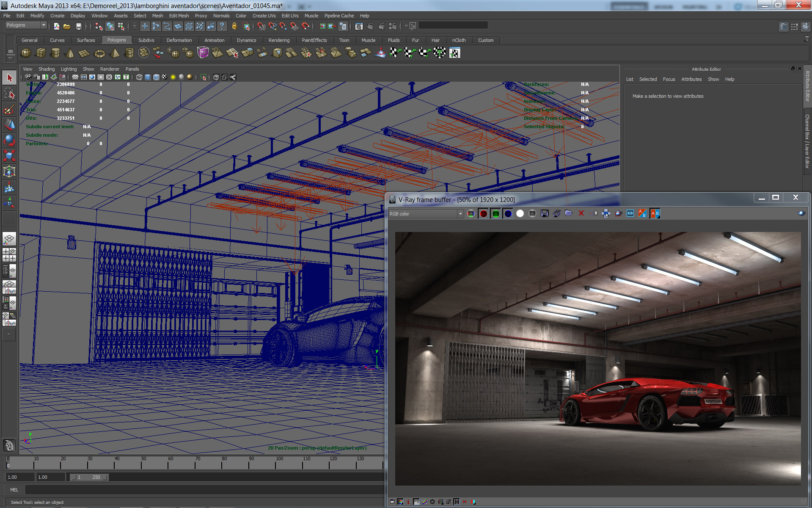Click the Track mouse icon in frame buffer
The height and width of the screenshot is (508, 812).
click(x=606, y=213)
